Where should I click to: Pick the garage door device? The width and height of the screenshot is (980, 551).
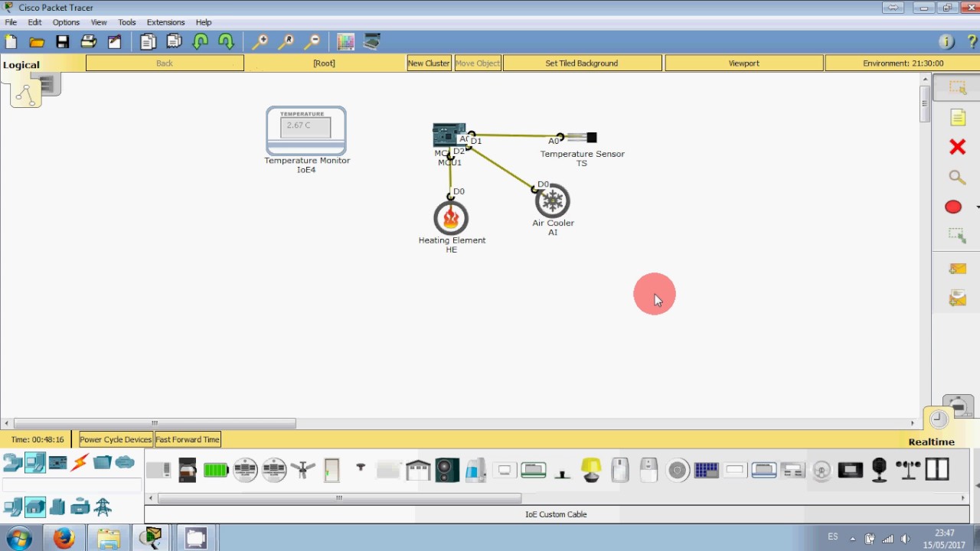tap(418, 470)
